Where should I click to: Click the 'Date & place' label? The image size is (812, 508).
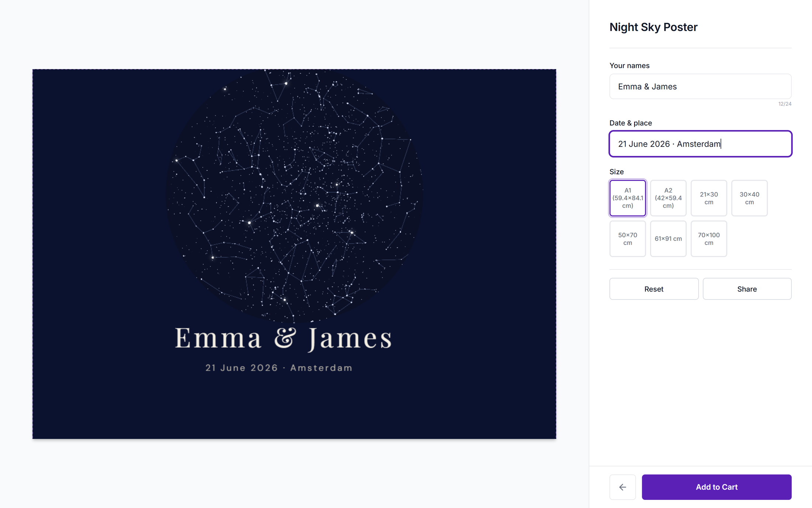tap(630, 123)
